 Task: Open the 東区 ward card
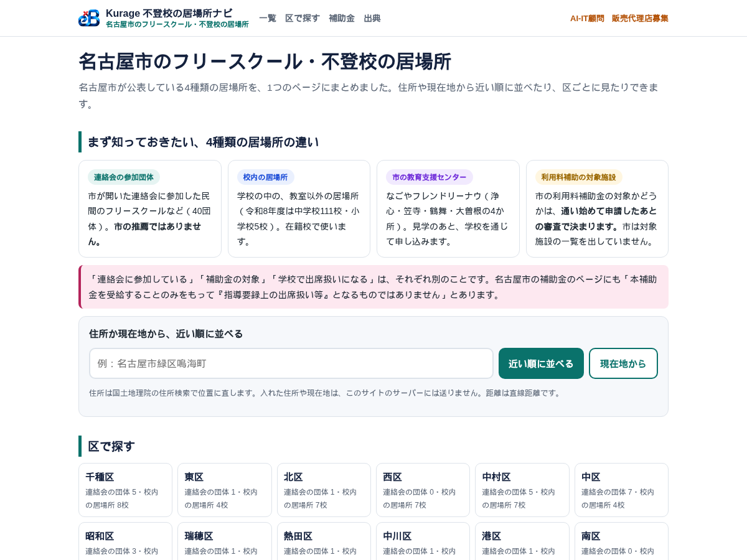pos(225,490)
